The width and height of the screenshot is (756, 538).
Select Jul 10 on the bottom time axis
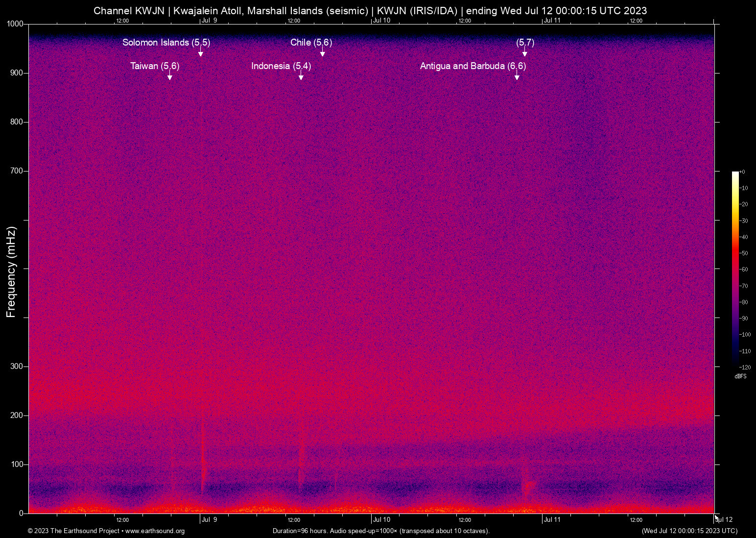pos(381,520)
